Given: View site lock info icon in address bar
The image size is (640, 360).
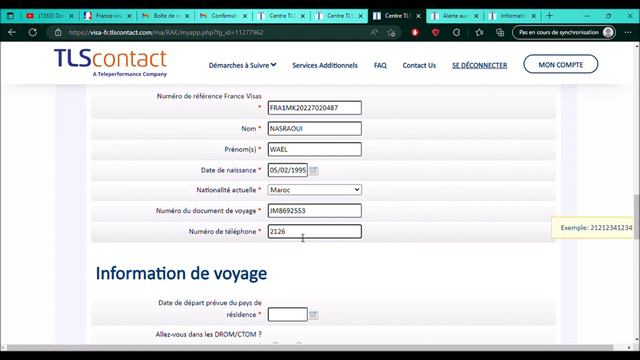Looking at the screenshot, I should pyautogui.click(x=58, y=32).
